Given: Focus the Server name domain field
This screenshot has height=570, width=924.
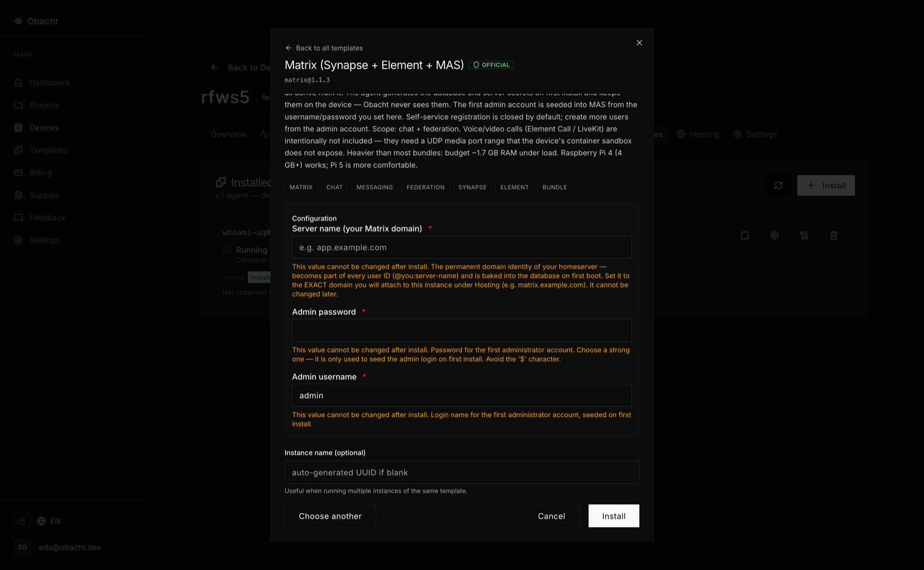Looking at the screenshot, I should pos(462,247).
